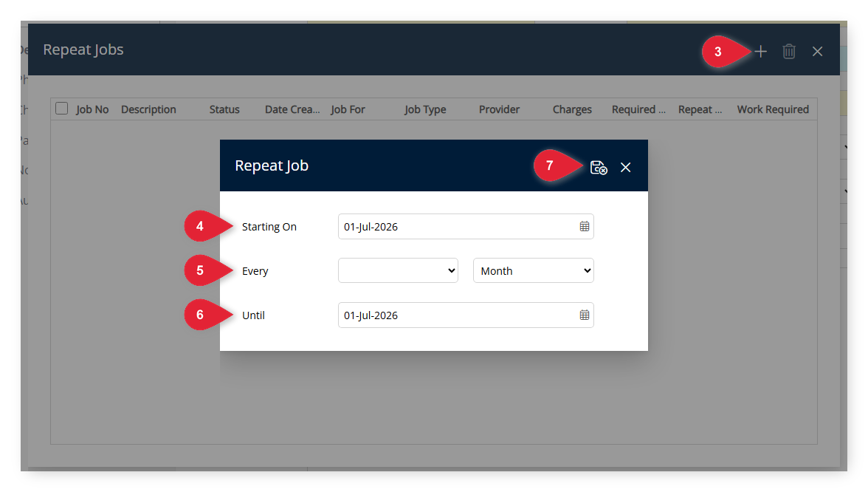Open calendar picker for Starting On date
This screenshot has height=492, width=868.
584,227
